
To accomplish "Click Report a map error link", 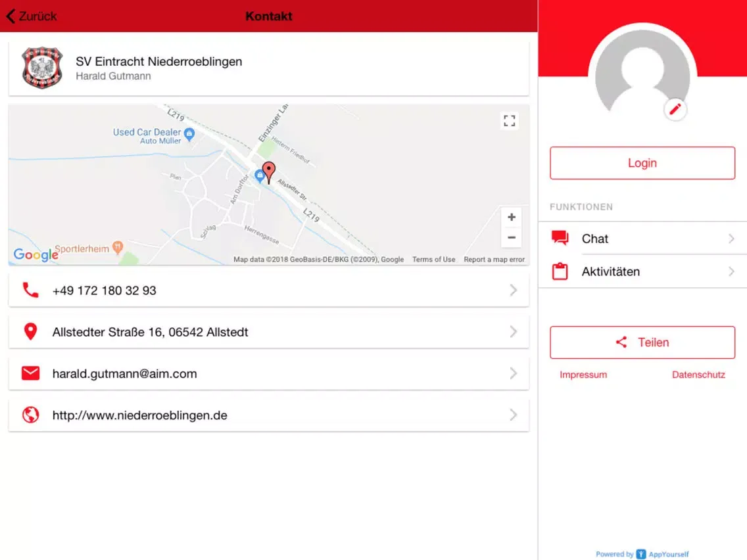I will click(x=494, y=260).
